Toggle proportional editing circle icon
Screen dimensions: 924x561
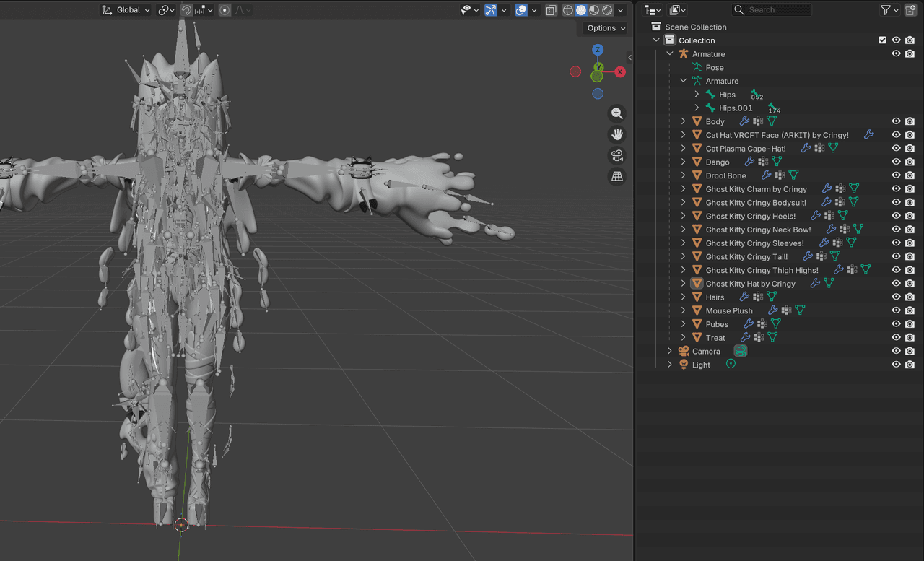[x=225, y=10]
